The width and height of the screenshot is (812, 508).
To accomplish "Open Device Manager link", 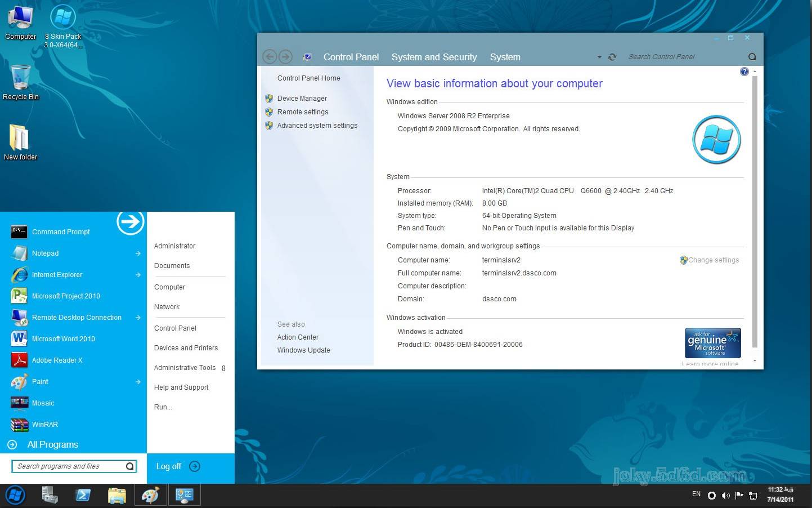I will [x=302, y=99].
